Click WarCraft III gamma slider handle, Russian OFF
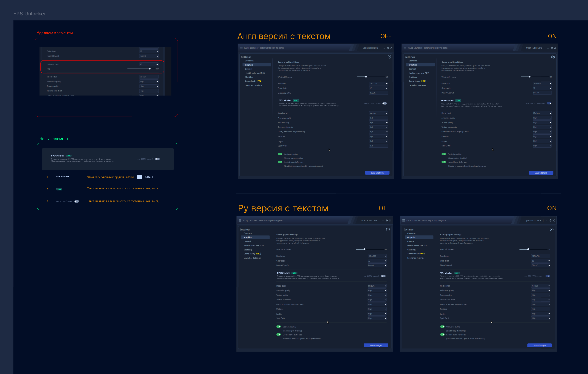Image resolution: width=588 pixels, height=374 pixels. 364,249
